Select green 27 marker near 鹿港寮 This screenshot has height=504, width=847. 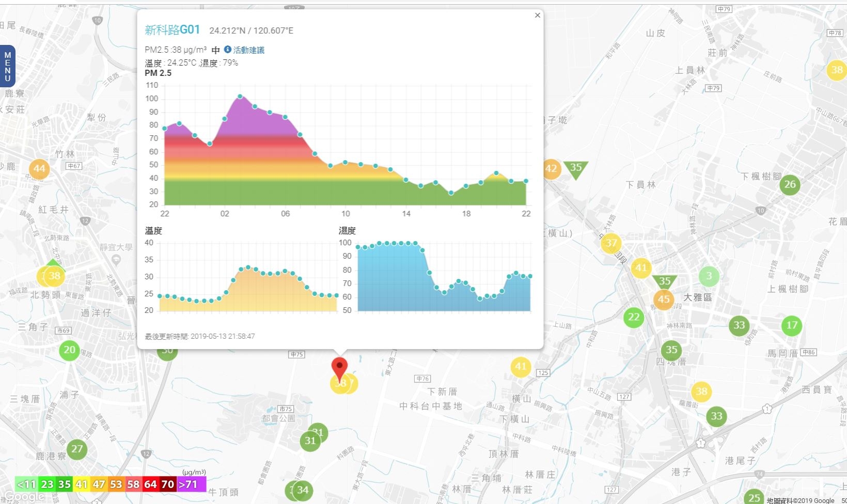coord(77,449)
